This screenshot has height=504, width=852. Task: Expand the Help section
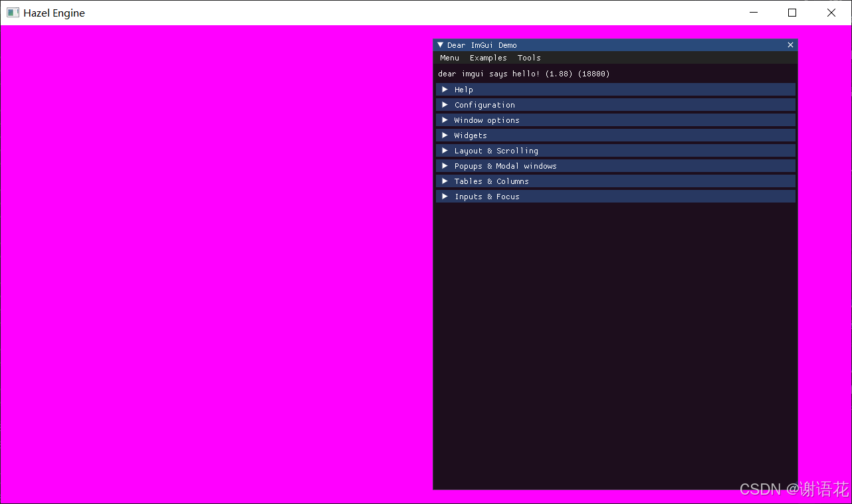(x=615, y=90)
